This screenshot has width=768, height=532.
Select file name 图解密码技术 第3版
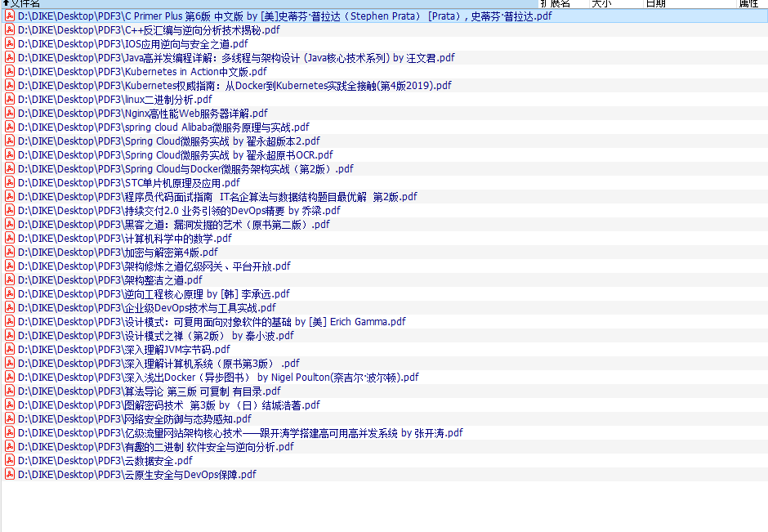click(x=169, y=405)
